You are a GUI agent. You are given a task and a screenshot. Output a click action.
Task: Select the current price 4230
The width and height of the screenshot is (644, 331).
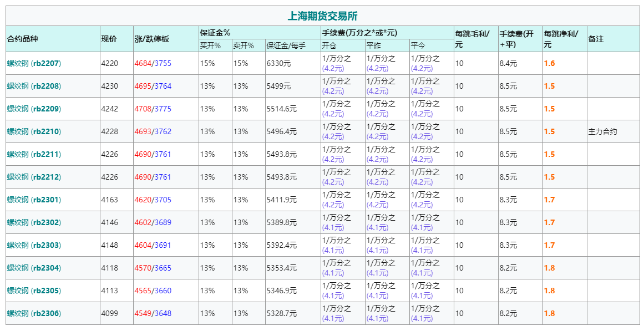click(110, 86)
